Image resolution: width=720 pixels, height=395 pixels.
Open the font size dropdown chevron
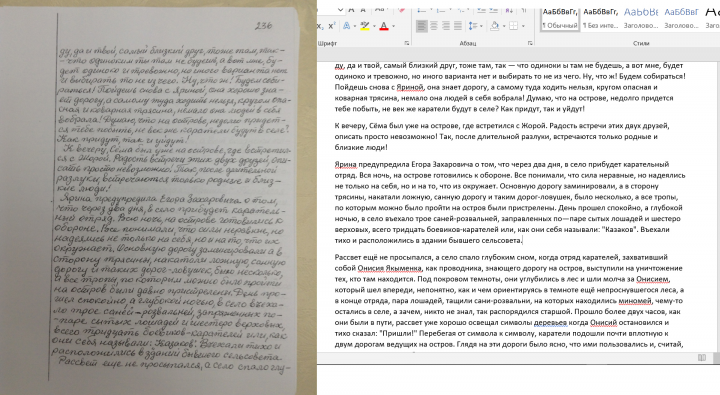coord(340,9)
